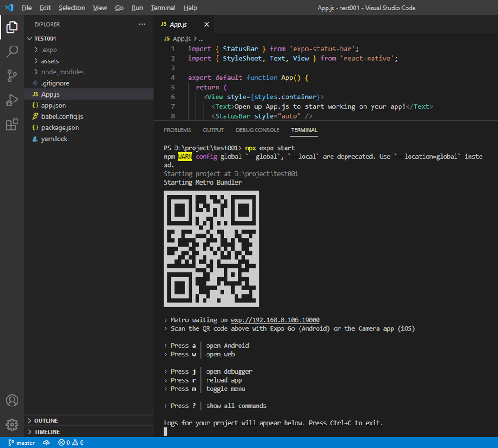This screenshot has width=498, height=448.
Task: Switch to the DEBUG CONSOLE tab
Action: click(x=258, y=130)
